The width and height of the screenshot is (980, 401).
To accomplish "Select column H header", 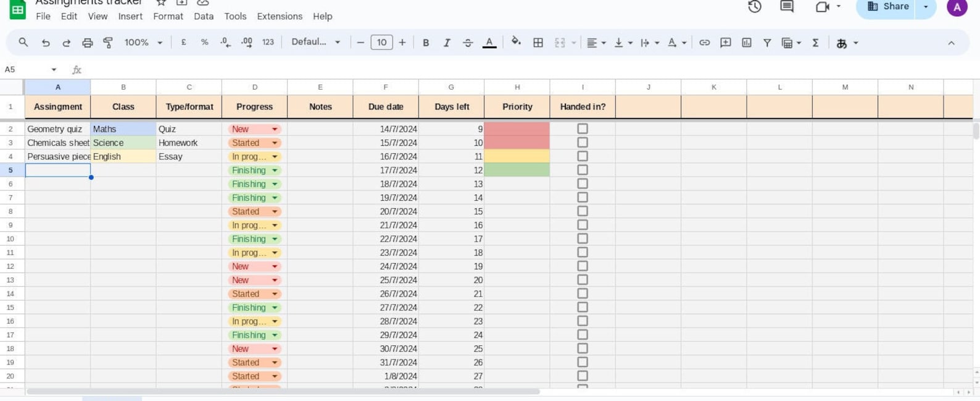I will point(517,87).
